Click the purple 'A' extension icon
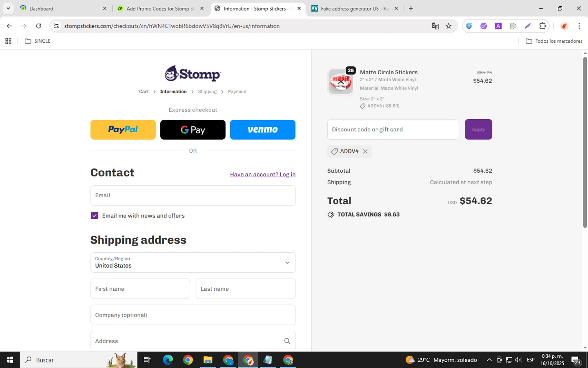Screen dimensions: 588x368 click(x=498, y=26)
